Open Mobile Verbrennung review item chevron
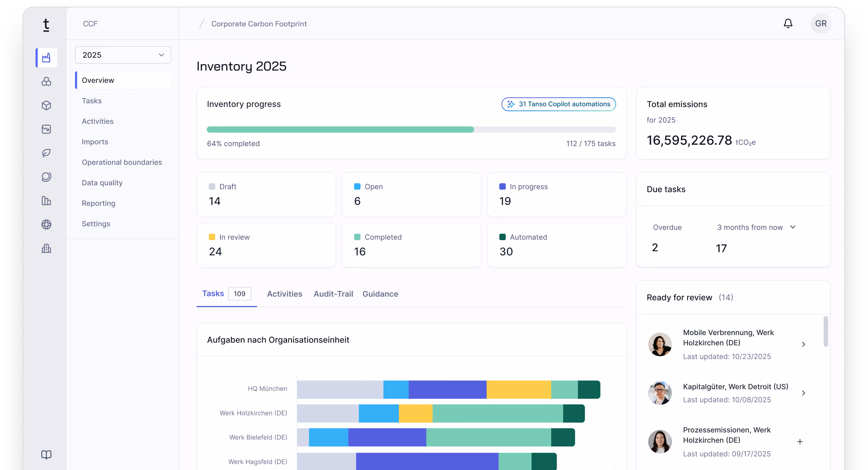 [803, 344]
